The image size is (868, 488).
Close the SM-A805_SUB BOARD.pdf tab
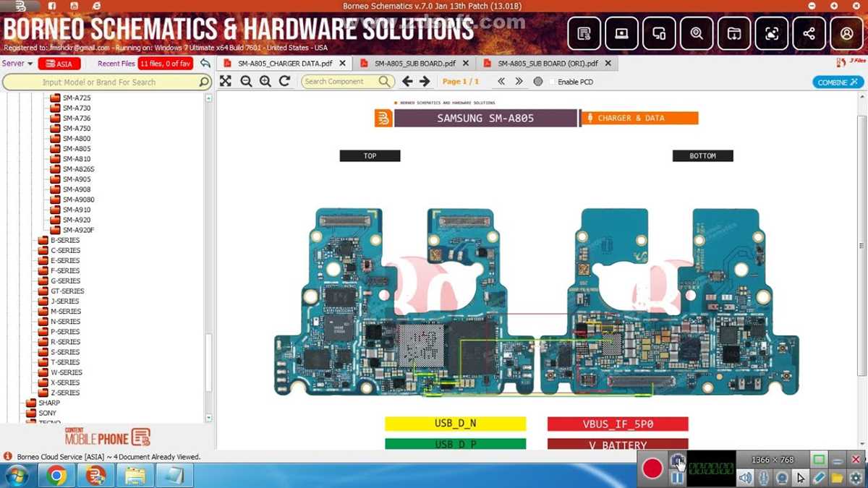click(x=467, y=64)
